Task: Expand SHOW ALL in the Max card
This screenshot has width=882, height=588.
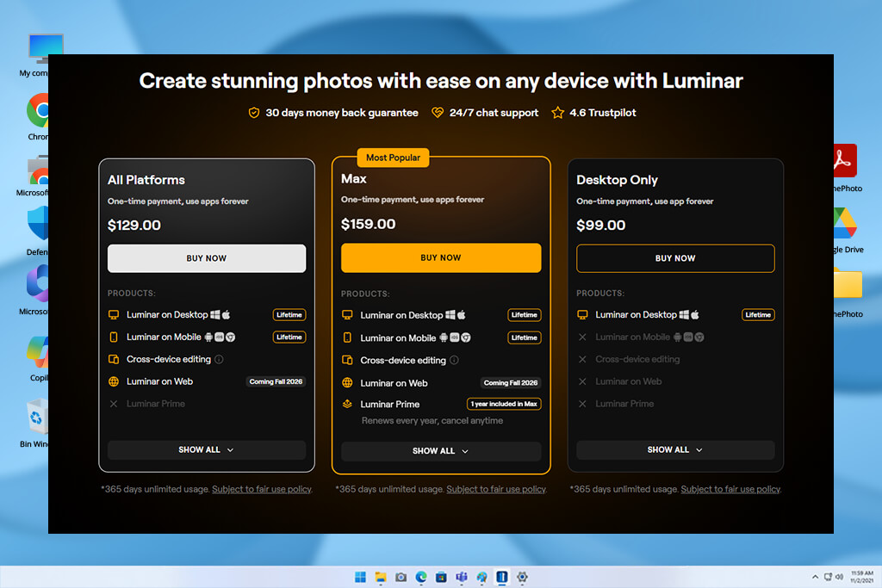Action: 441,451
